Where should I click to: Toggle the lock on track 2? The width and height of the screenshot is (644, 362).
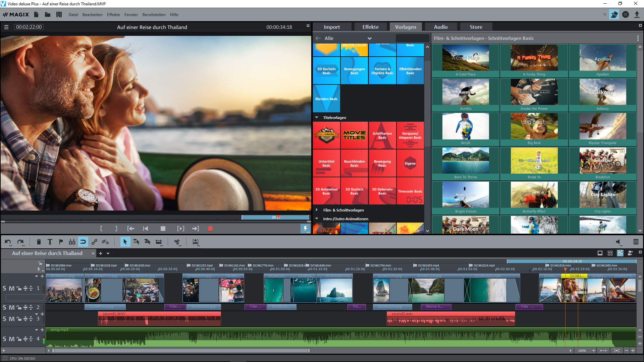[19, 307]
